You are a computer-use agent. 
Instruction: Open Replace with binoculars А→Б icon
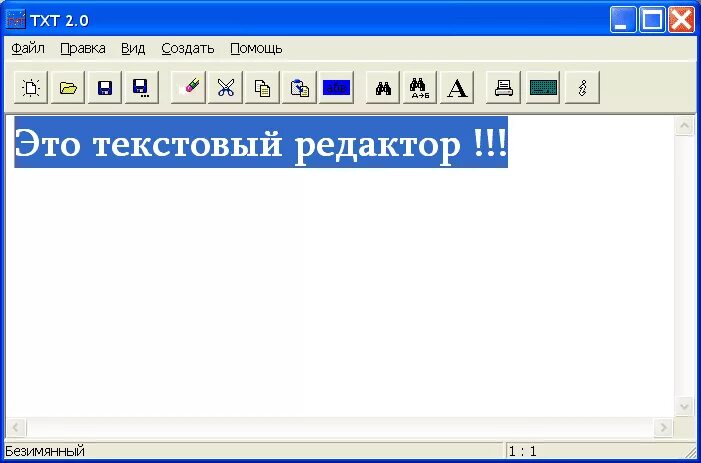(420, 87)
